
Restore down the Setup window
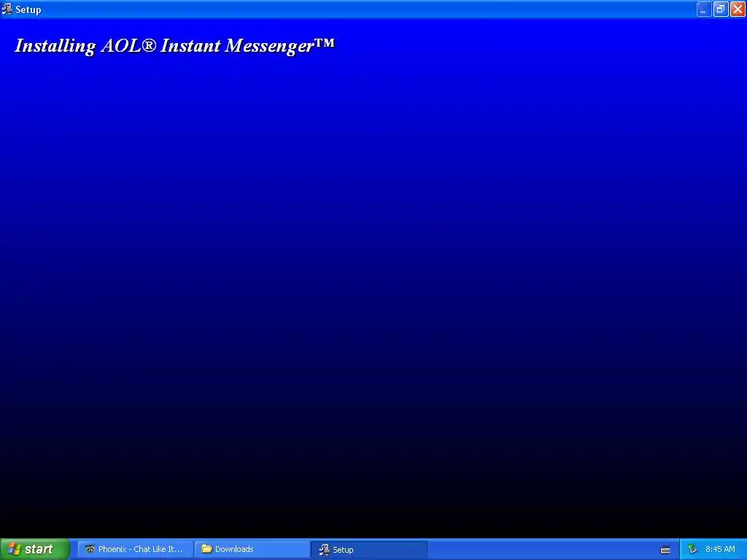[x=721, y=9]
